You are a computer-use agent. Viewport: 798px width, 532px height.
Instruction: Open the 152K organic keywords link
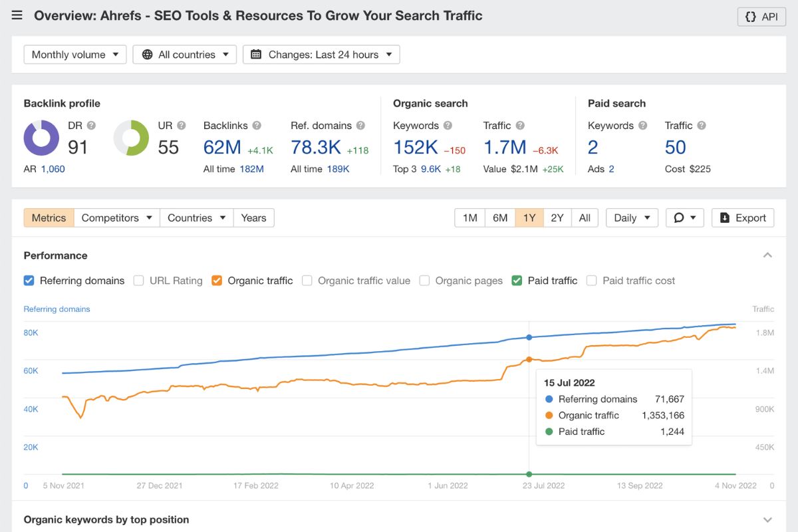coord(416,147)
